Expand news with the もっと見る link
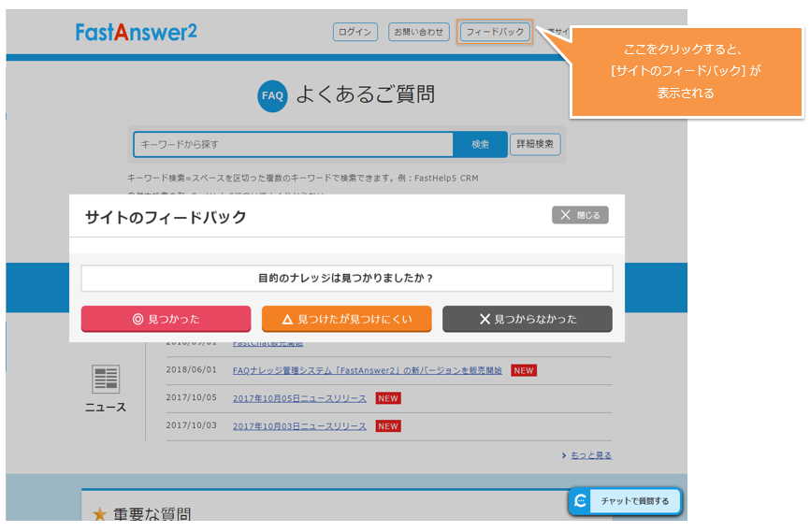This screenshot has height=532, width=810. pyautogui.click(x=590, y=455)
